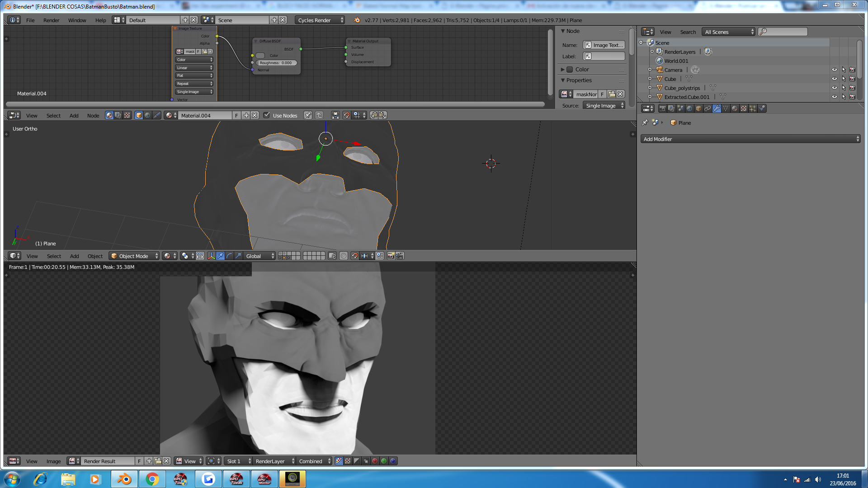Open the Source Single Image dropdown
Viewport: 868px width, 488px height.
coord(604,105)
